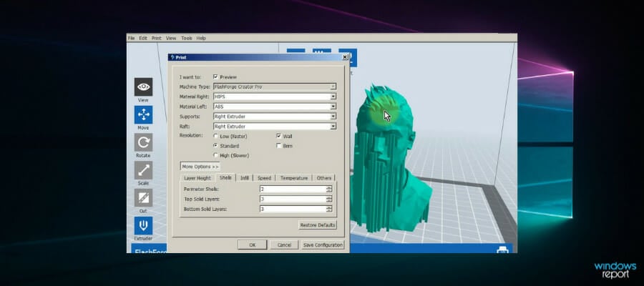Open the Machine Type dropdown
This screenshot has height=286, width=644.
(x=333, y=87)
